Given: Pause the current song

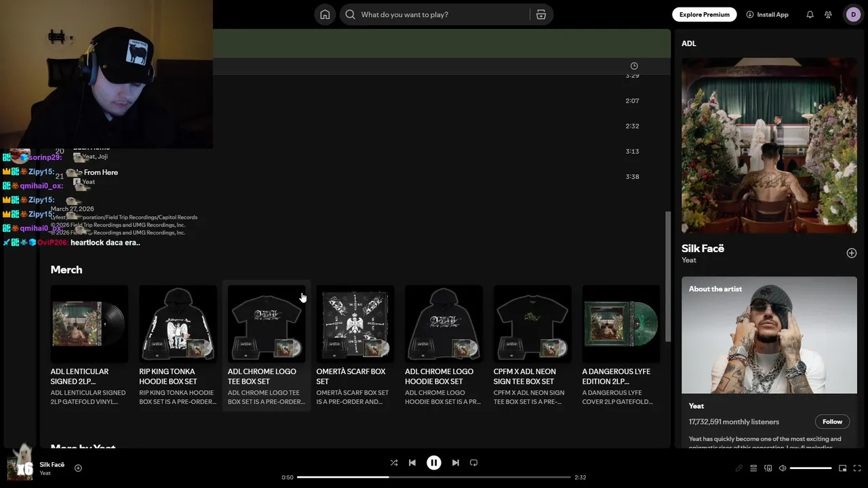Looking at the screenshot, I should [x=434, y=463].
